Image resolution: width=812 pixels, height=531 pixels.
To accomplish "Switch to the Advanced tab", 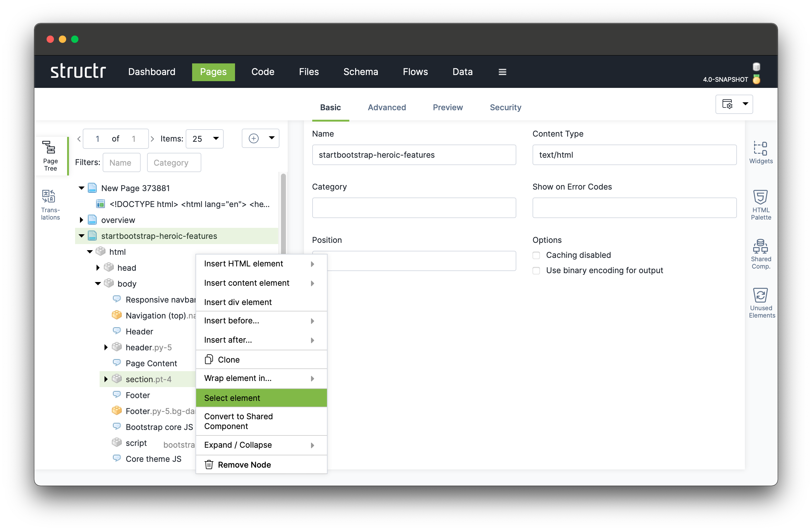I will click(x=387, y=107).
